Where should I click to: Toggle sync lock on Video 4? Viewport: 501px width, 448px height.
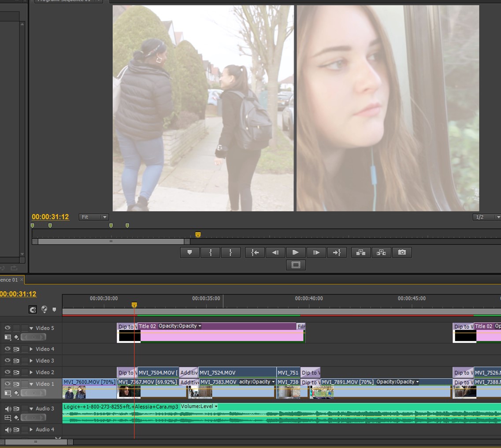point(16,349)
